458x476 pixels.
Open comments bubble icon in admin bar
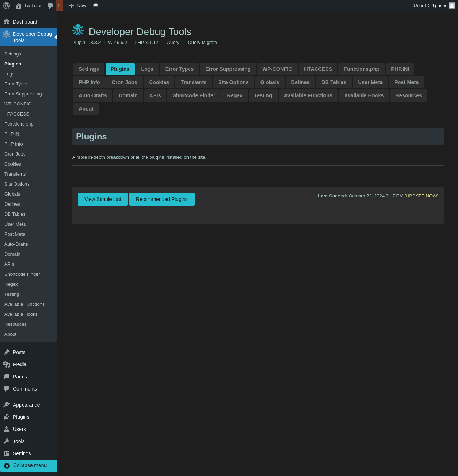[50, 6]
